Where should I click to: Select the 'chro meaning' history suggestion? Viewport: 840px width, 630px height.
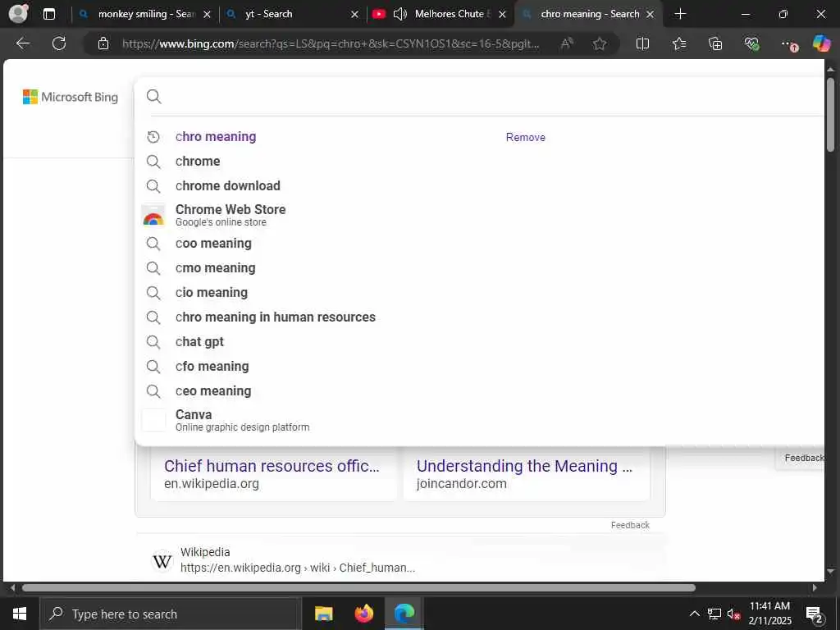216,137
